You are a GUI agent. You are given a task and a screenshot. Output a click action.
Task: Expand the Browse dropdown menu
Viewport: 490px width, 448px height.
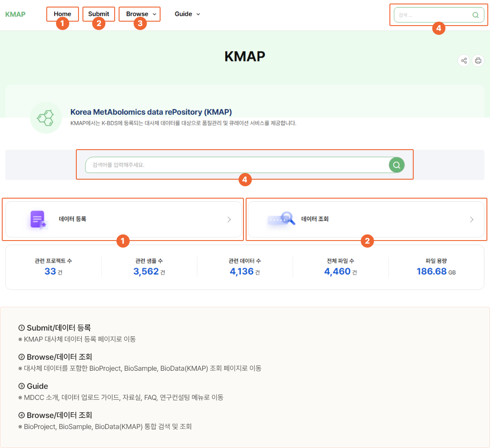141,14
